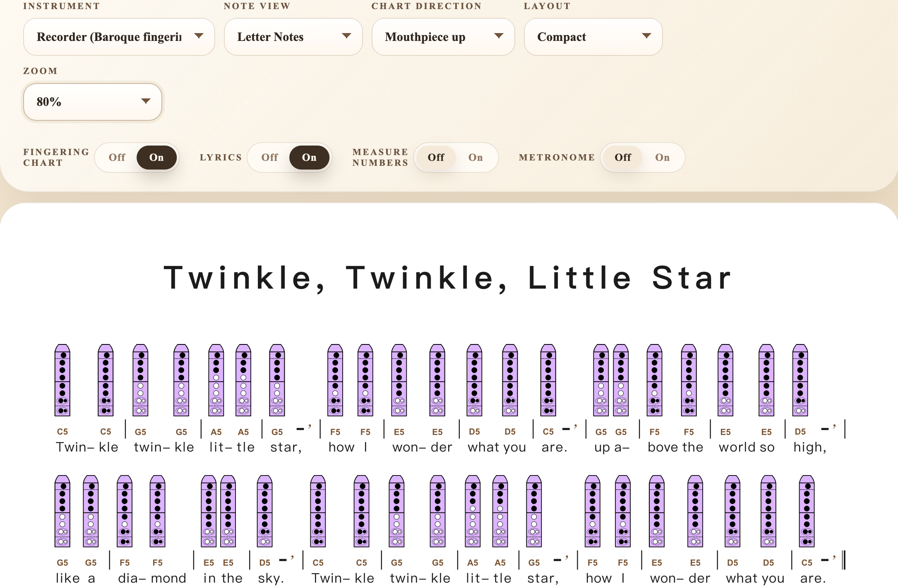The width and height of the screenshot is (898, 588).
Task: Click the first A5 note label under "lit–" in line one
Action: click(x=216, y=432)
